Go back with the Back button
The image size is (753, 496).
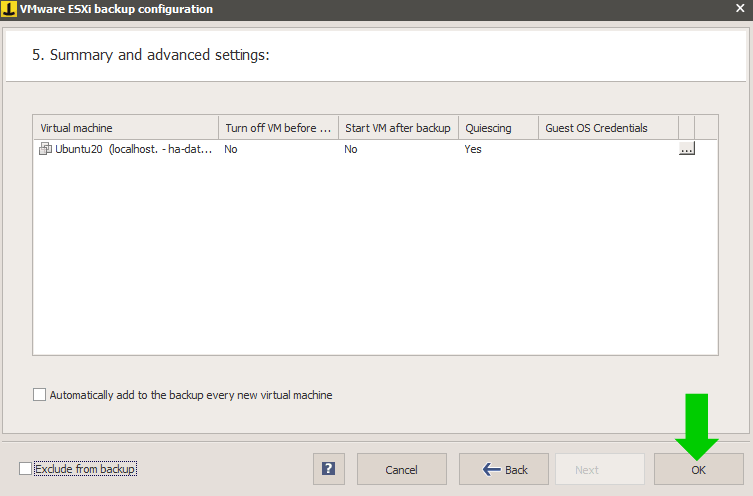coord(504,469)
